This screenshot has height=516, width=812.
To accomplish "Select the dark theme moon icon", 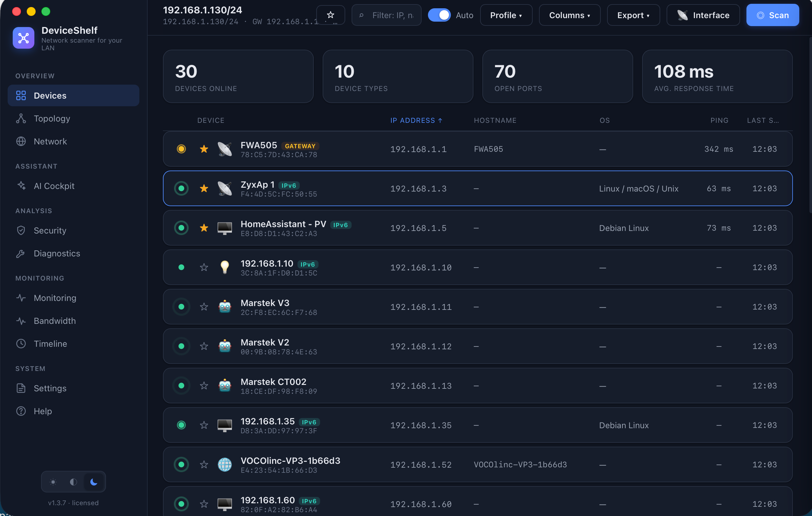I will (94, 482).
